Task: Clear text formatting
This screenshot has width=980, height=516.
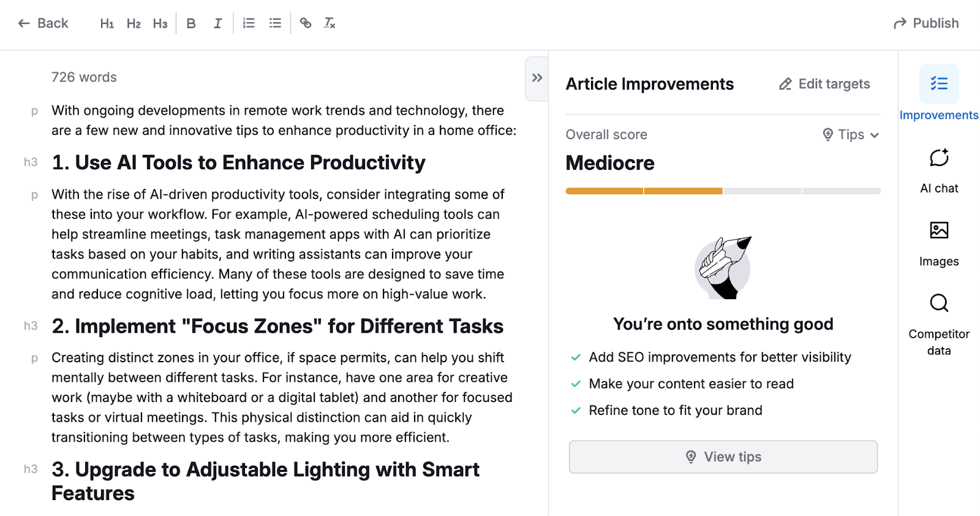Action: pos(330,23)
